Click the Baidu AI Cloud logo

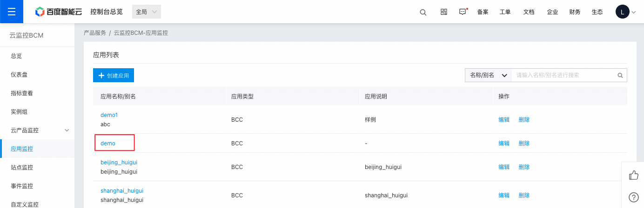(x=59, y=12)
